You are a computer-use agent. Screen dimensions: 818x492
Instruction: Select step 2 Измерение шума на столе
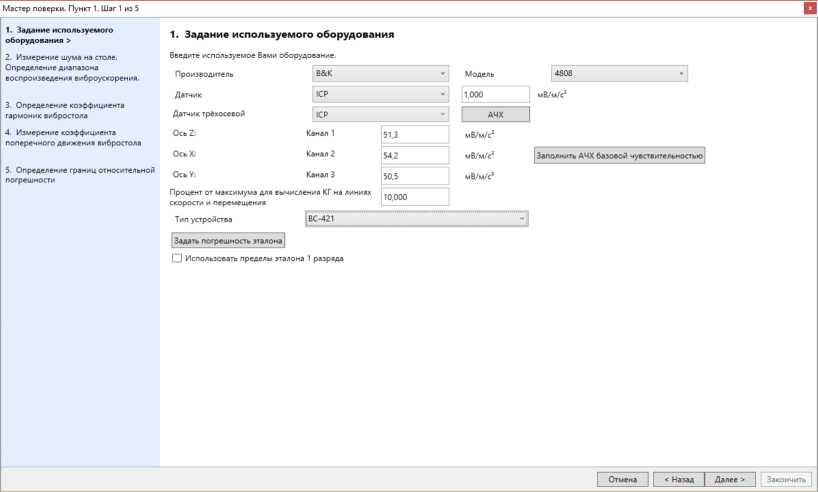(72, 67)
